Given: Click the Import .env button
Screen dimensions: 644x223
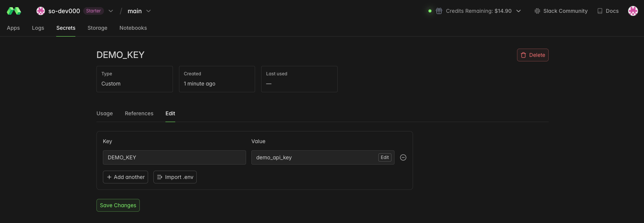Looking at the screenshot, I should click(x=175, y=177).
